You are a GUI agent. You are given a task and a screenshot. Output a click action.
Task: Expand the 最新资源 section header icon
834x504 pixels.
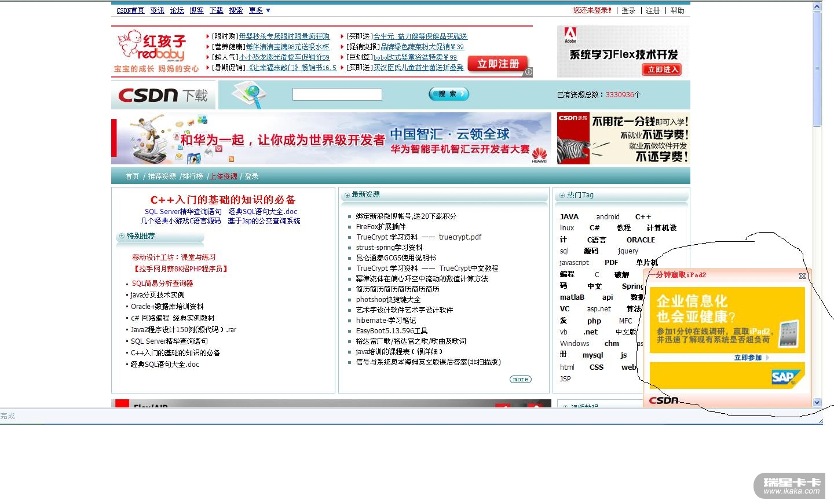click(347, 195)
